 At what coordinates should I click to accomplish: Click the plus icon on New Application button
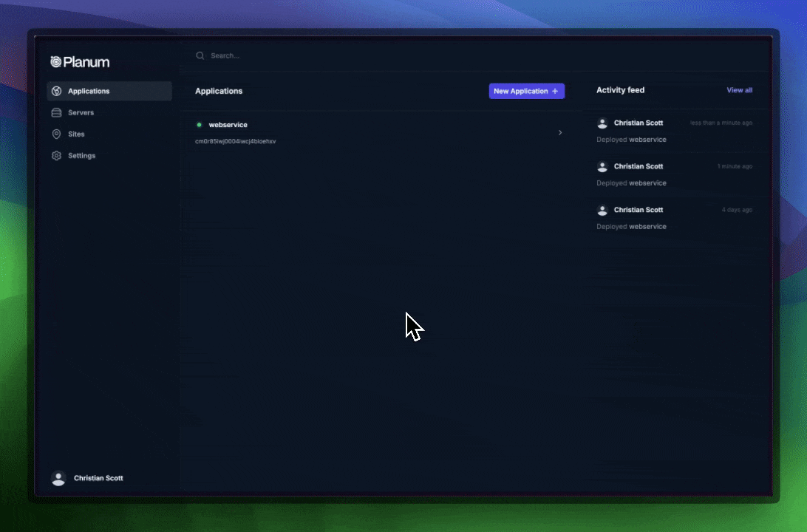(x=555, y=91)
